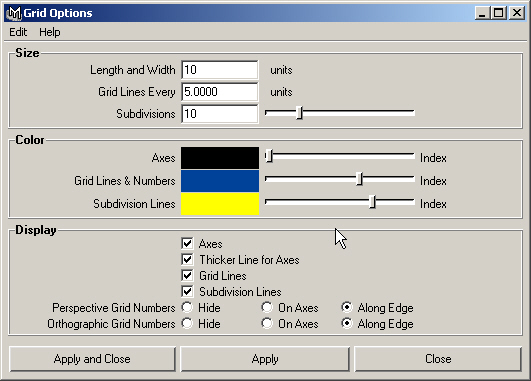The height and width of the screenshot is (381, 531).
Task: Click the Apply button
Action: click(265, 359)
